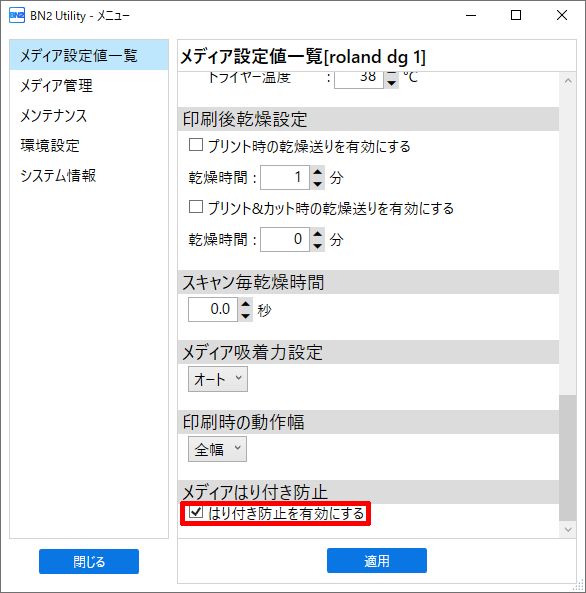Increase print & cut drying time value
Image resolution: width=586 pixels, height=593 pixels.
coord(317,234)
